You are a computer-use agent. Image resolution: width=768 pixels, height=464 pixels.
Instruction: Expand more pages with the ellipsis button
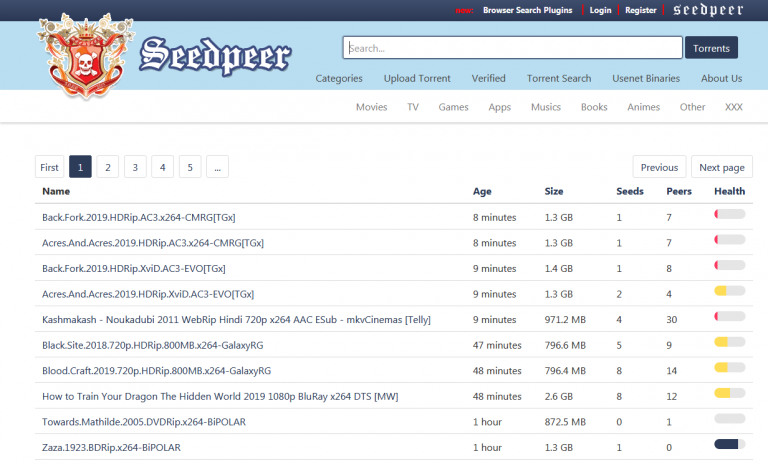coord(218,167)
